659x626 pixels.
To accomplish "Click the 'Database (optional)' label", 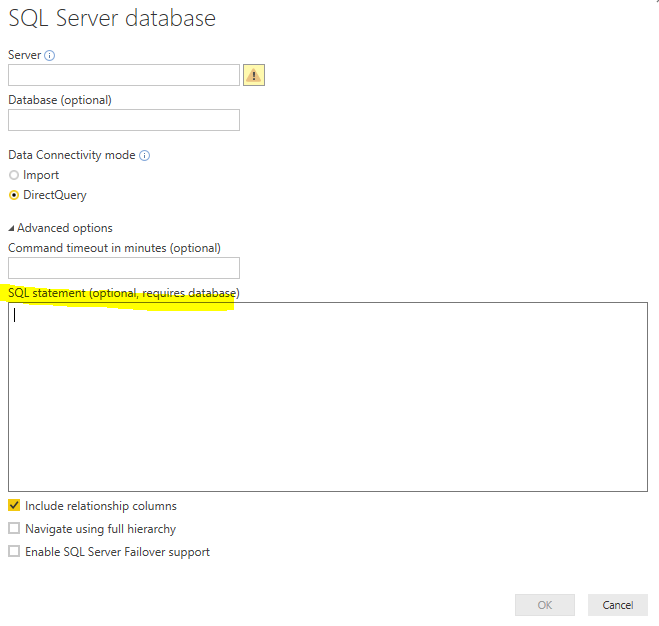I will 60,100.
